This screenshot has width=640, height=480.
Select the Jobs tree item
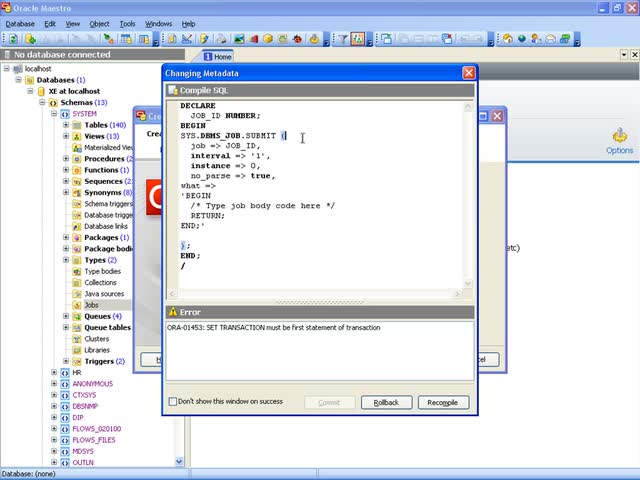click(x=91, y=305)
